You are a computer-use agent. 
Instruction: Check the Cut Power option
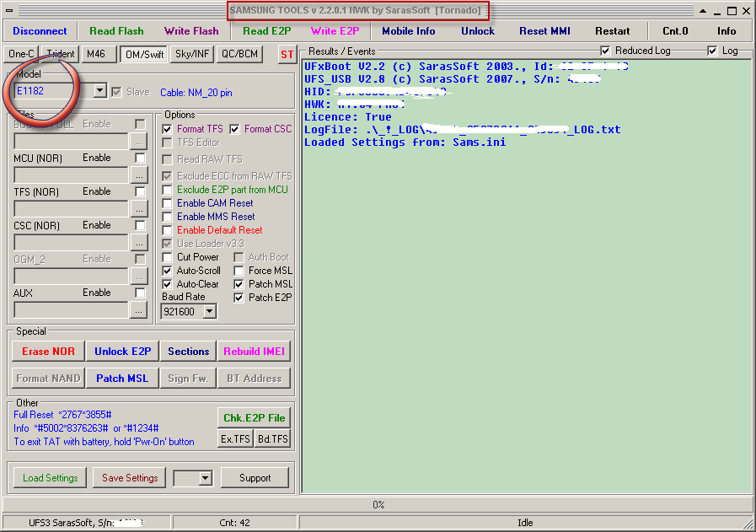168,257
